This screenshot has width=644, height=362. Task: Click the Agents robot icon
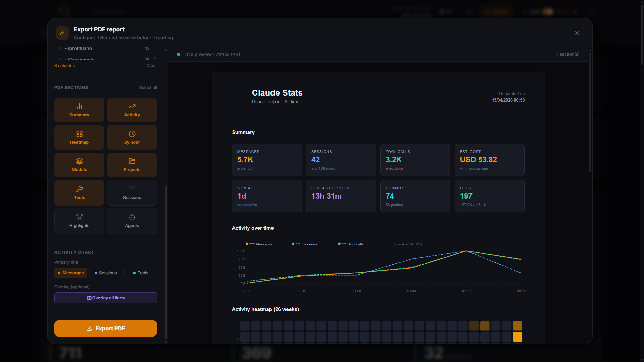click(132, 217)
